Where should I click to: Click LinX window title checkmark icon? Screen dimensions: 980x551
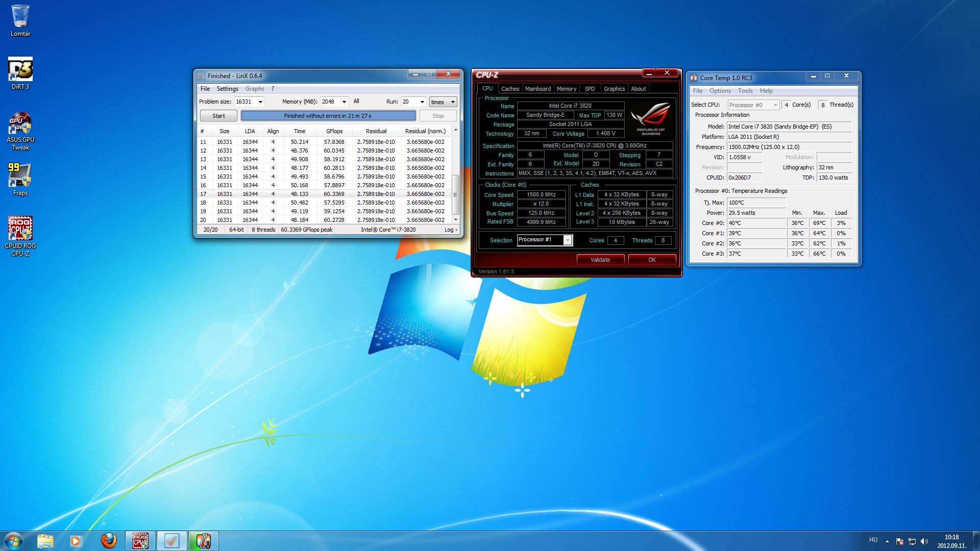pos(201,76)
